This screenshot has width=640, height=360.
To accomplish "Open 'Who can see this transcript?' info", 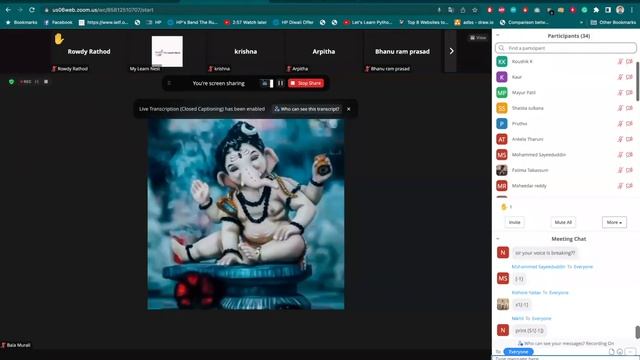I will click(x=307, y=109).
